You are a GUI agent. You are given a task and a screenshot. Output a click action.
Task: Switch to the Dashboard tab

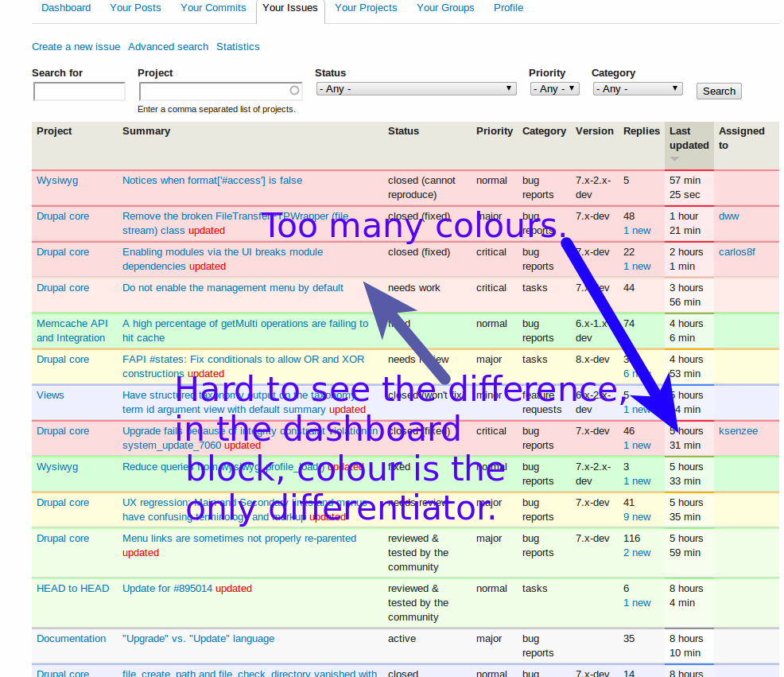point(66,8)
